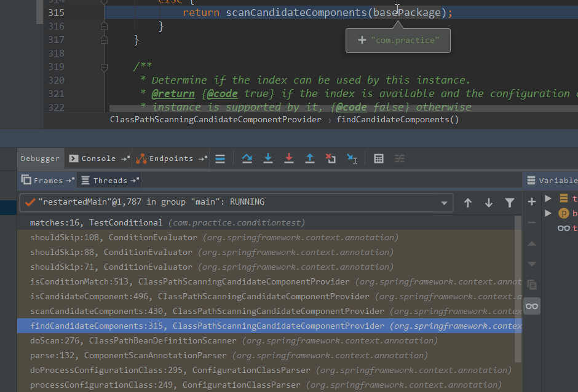Click the Step Over icon
The image size is (578, 392).
247,159
